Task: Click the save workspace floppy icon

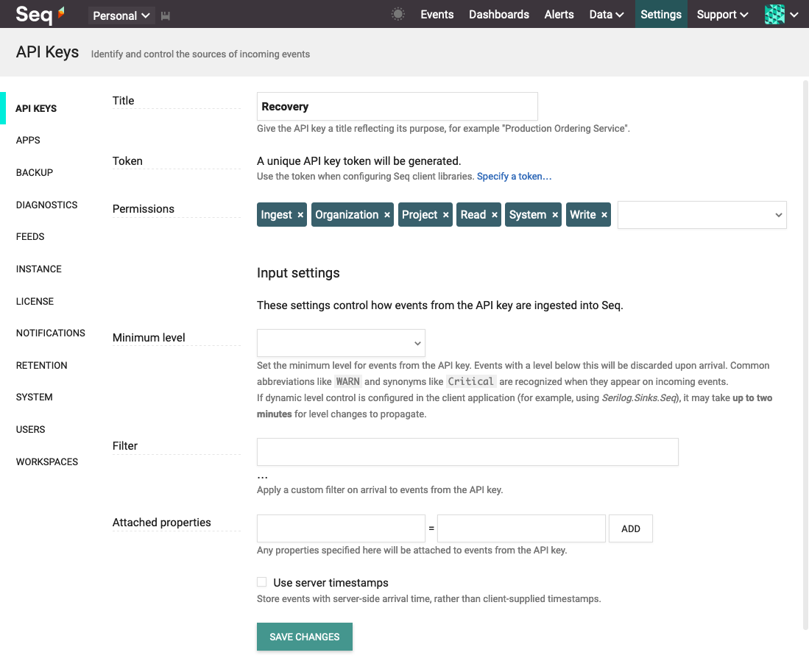Action: pyautogui.click(x=165, y=16)
